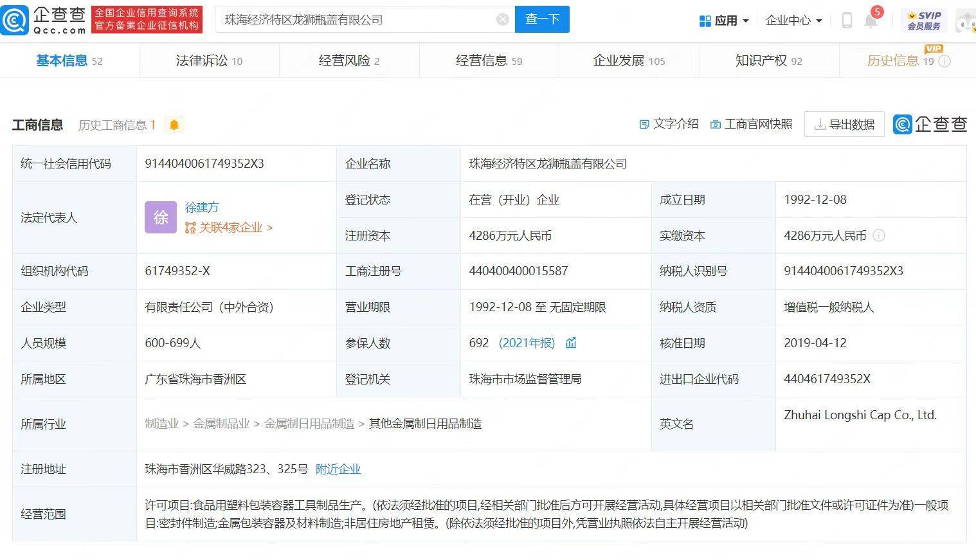Screen dimensions: 976x560
Task: Open 文字介绍
Action: click(x=669, y=124)
